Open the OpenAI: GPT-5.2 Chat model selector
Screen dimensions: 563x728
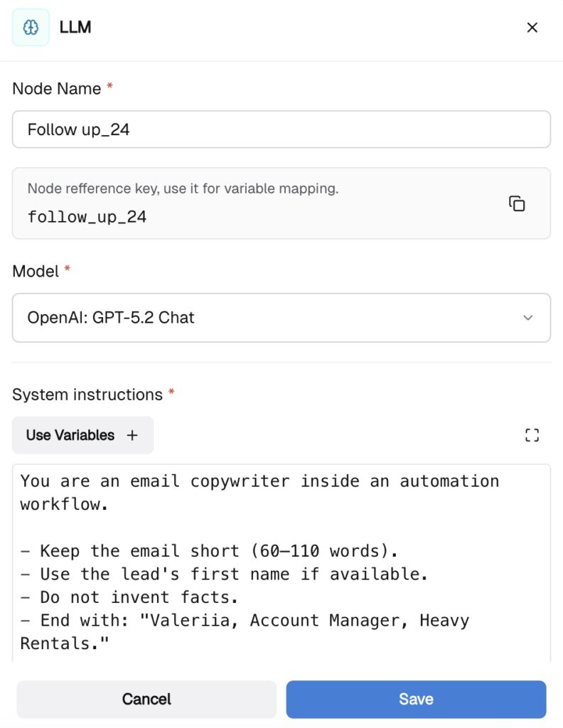tap(281, 318)
